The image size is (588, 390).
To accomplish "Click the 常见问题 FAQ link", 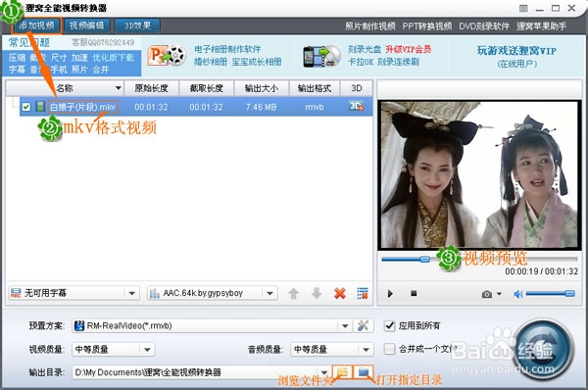I will [x=28, y=42].
